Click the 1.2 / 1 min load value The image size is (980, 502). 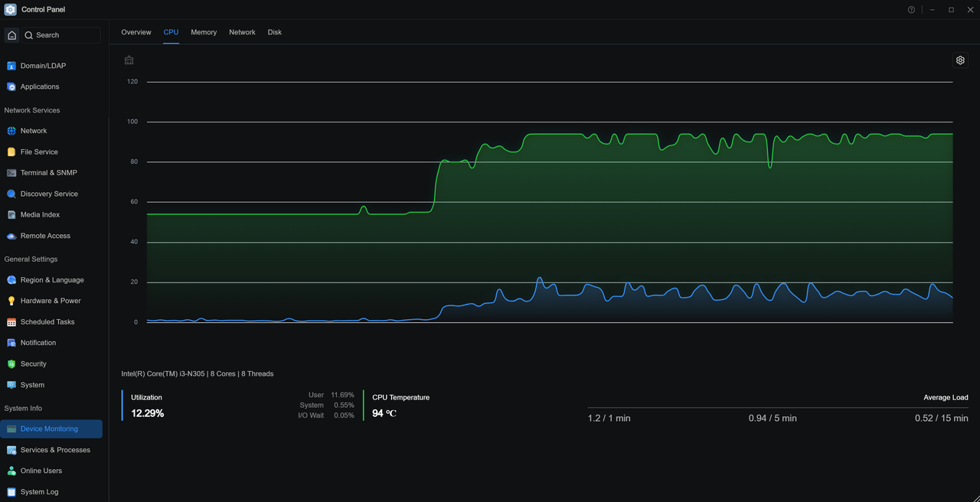tap(609, 419)
